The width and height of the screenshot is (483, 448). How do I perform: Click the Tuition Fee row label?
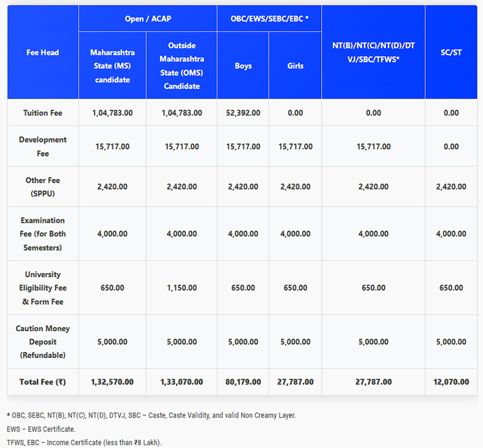(43, 113)
